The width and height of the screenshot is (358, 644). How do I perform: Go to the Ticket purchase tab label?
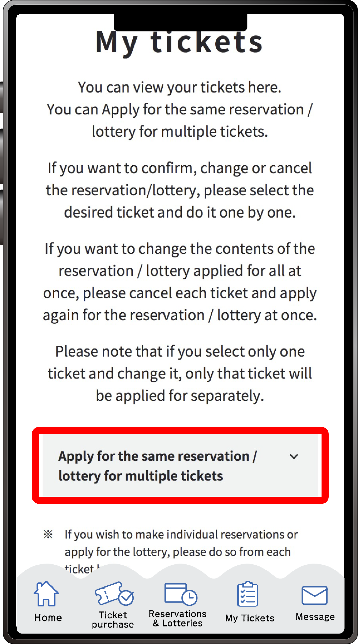[x=113, y=620]
